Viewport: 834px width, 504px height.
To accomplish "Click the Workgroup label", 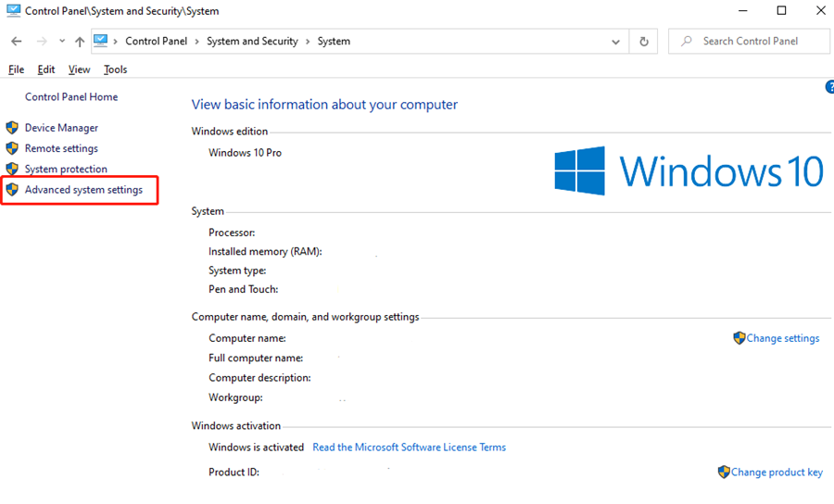I will [x=235, y=397].
